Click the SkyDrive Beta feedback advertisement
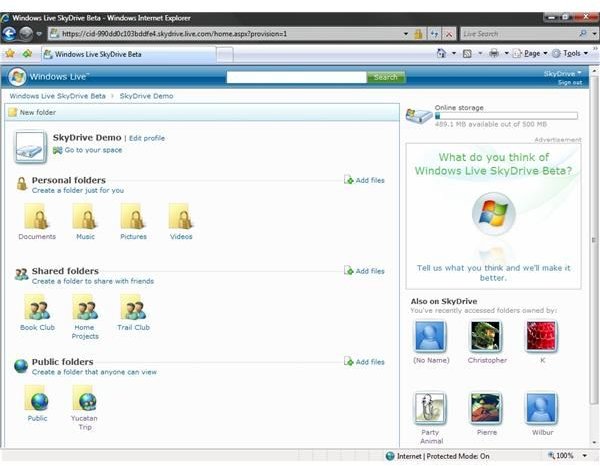This screenshot has height=466, width=600. click(494, 216)
